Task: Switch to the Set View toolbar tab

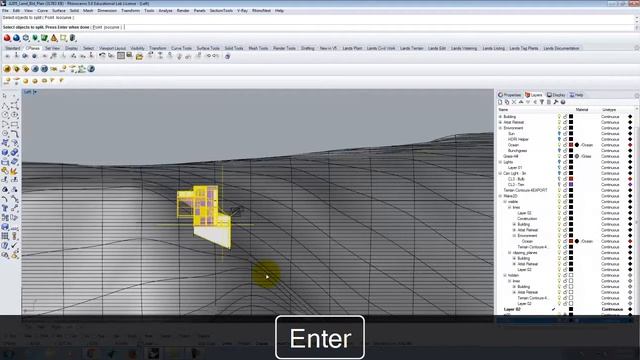Action: pos(52,48)
